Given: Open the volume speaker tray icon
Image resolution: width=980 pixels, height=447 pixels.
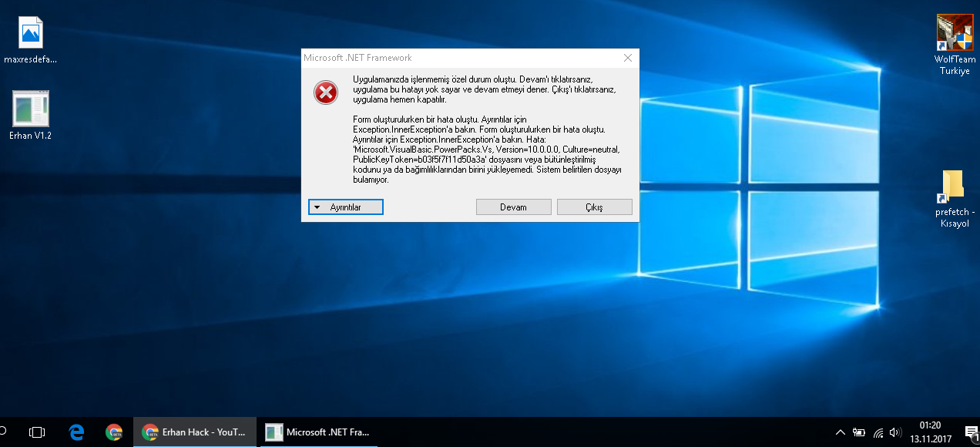Looking at the screenshot, I should 895,432.
